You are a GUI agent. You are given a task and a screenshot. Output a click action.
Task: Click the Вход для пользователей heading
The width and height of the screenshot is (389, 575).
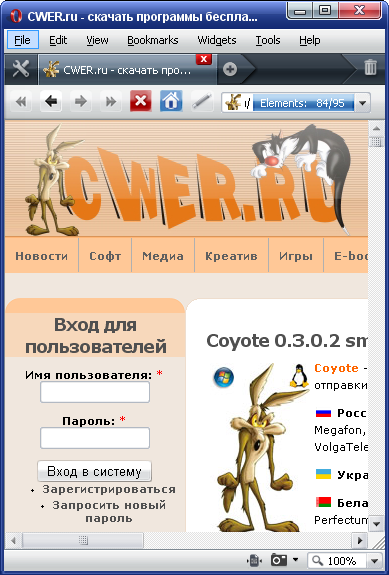pyautogui.click(x=95, y=336)
